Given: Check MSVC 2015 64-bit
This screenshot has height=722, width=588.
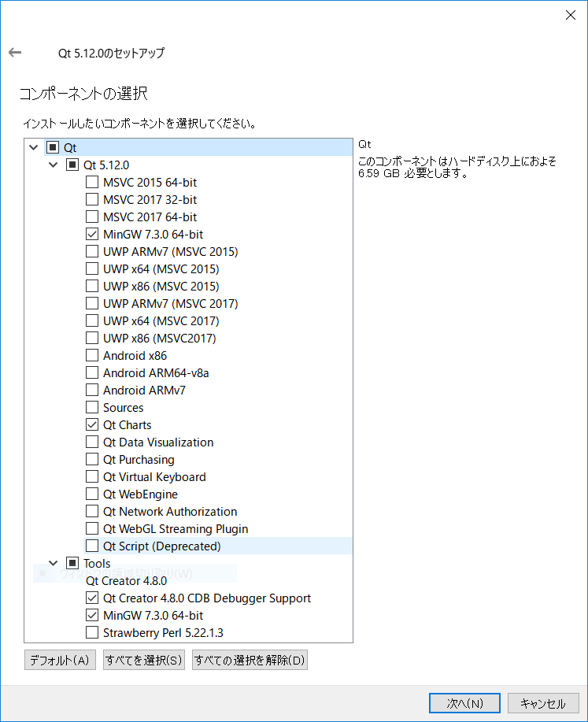Looking at the screenshot, I should tap(92, 183).
